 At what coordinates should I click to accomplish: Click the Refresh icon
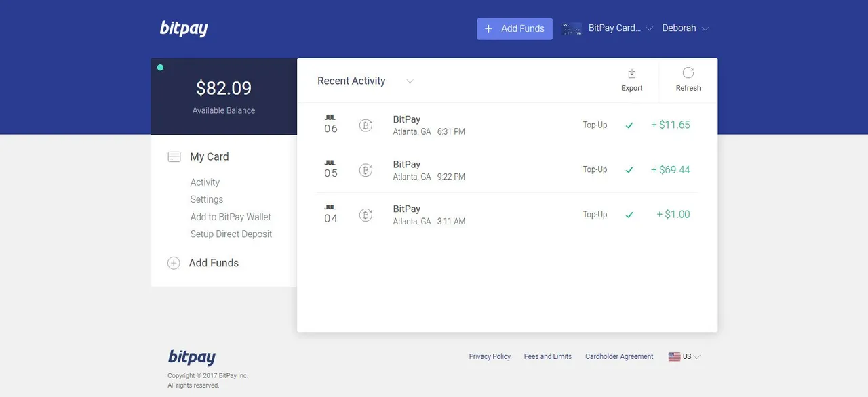pyautogui.click(x=688, y=72)
